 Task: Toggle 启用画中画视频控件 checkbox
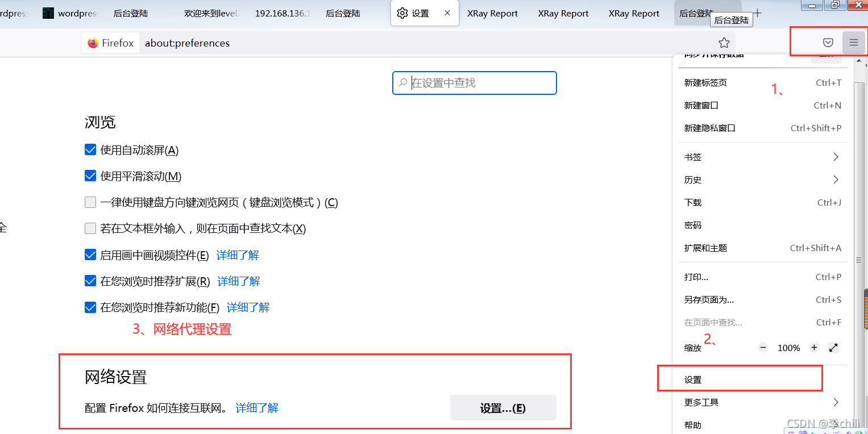[x=90, y=255]
